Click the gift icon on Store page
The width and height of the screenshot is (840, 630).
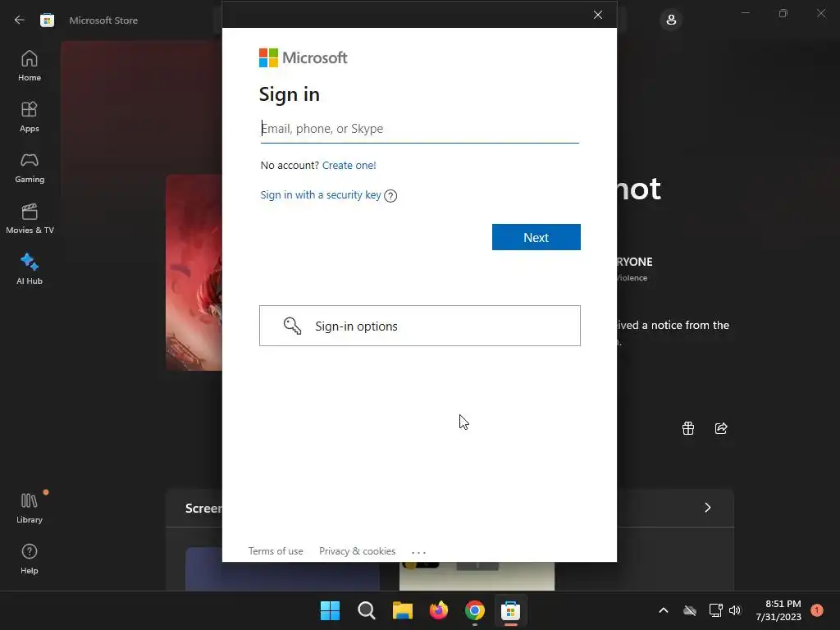tap(688, 428)
